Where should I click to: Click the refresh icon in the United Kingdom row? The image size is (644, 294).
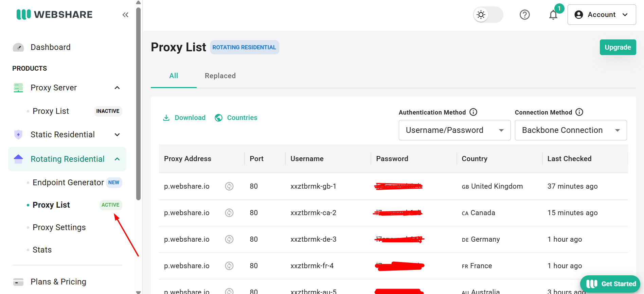229,186
